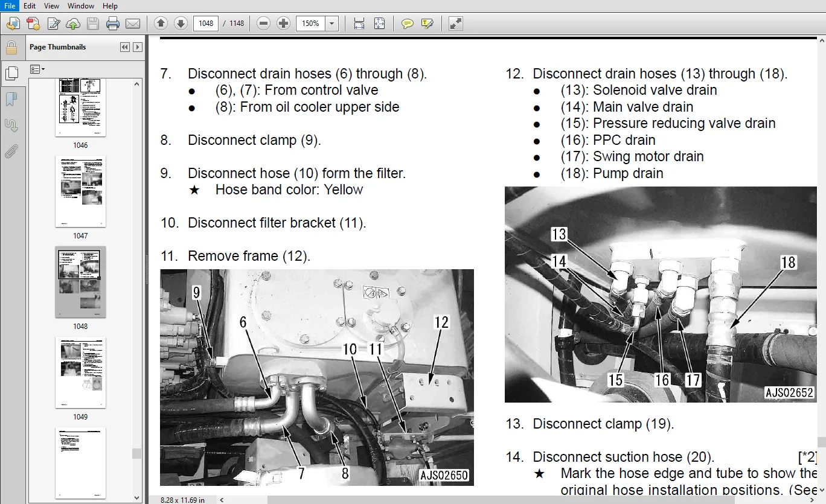Select page 1047 thumbnail
826x504 pixels.
80,191
